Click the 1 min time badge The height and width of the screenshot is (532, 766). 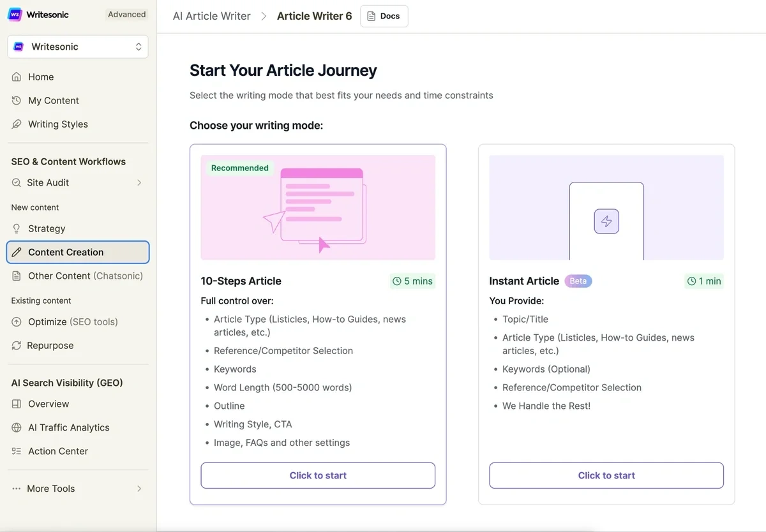[704, 281]
